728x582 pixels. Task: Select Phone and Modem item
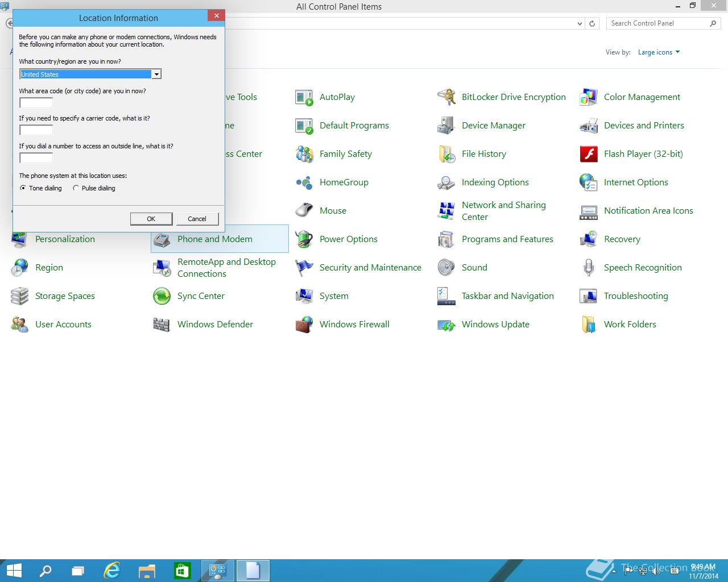point(220,239)
